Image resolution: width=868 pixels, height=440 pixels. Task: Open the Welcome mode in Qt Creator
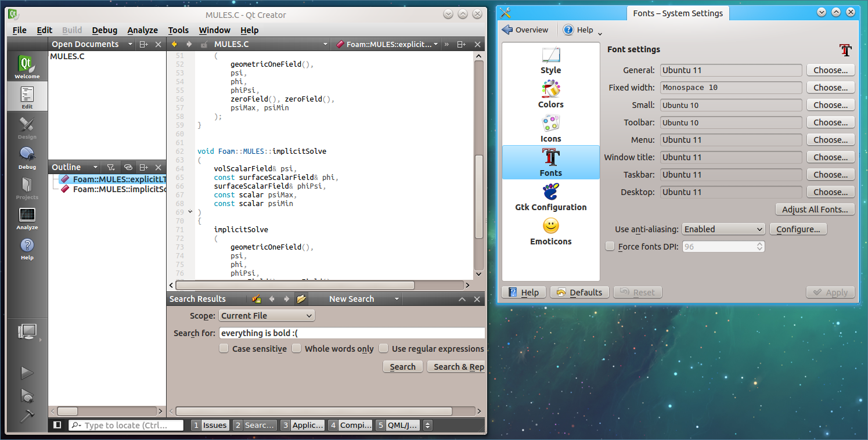pos(27,66)
